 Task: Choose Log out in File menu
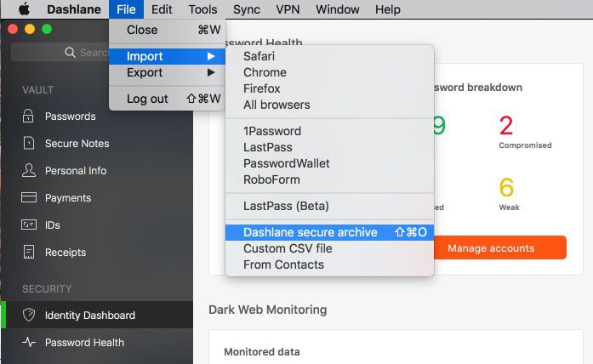coord(167,99)
